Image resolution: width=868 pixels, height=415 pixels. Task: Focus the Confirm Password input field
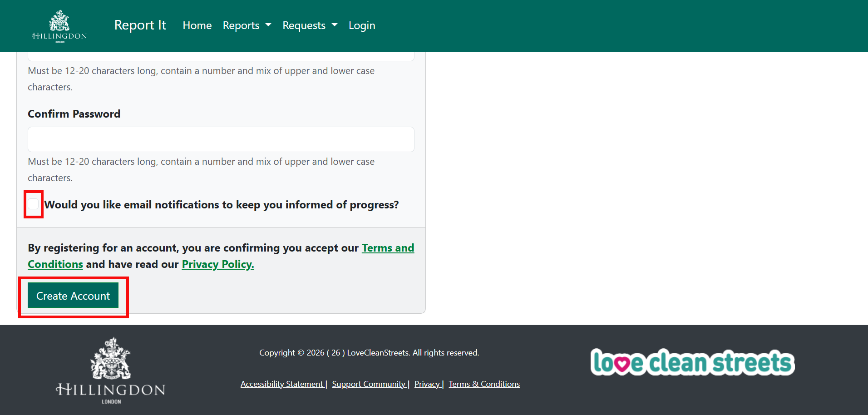pyautogui.click(x=221, y=139)
